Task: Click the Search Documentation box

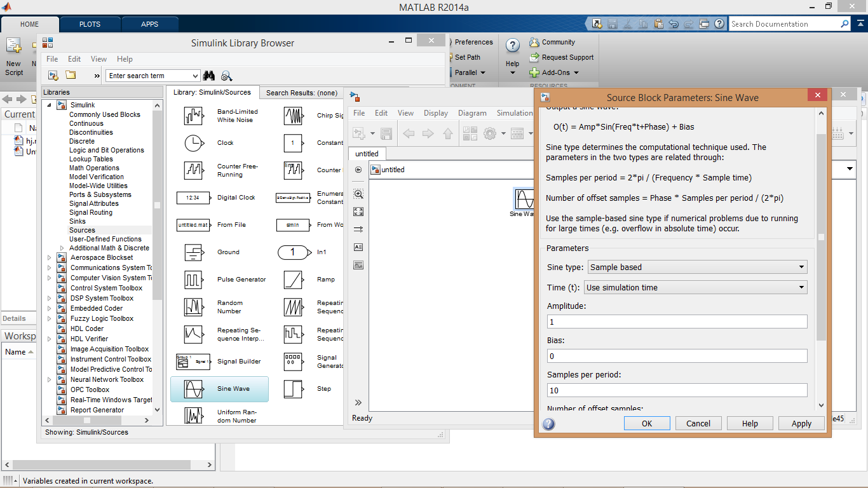Action: (x=789, y=24)
